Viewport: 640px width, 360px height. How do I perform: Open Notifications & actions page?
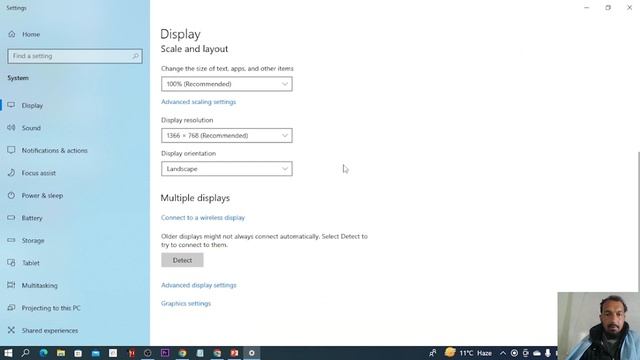[75, 150]
